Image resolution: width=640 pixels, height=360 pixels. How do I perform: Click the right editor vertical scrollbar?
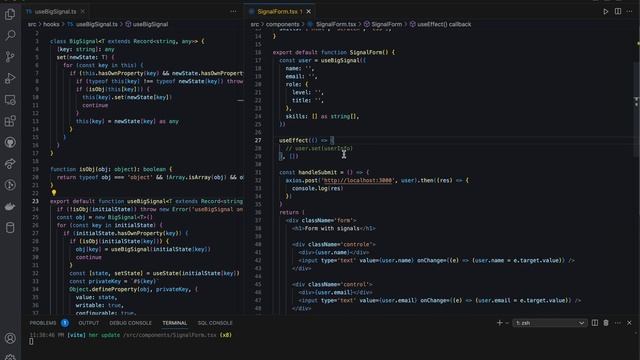click(637, 109)
